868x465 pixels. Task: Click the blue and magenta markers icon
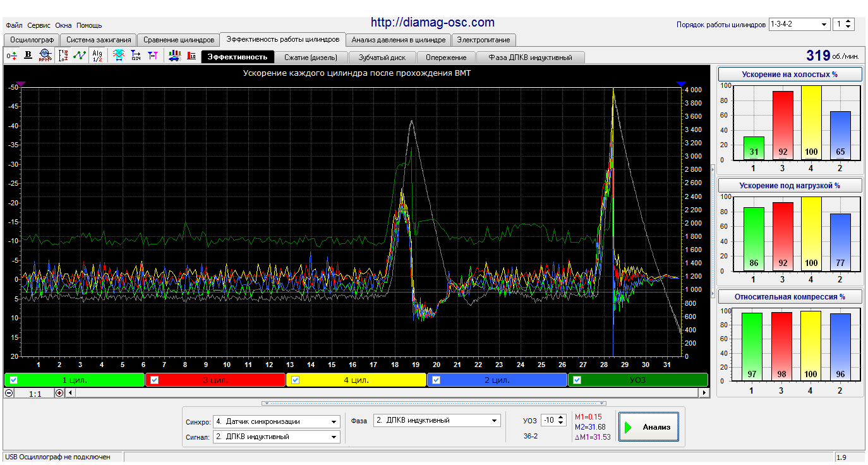click(x=153, y=56)
